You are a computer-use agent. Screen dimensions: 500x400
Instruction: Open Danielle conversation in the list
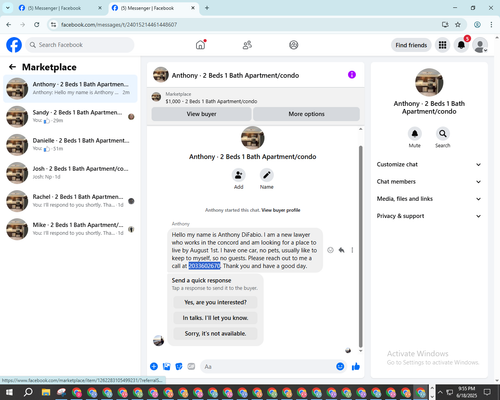[x=70, y=145]
